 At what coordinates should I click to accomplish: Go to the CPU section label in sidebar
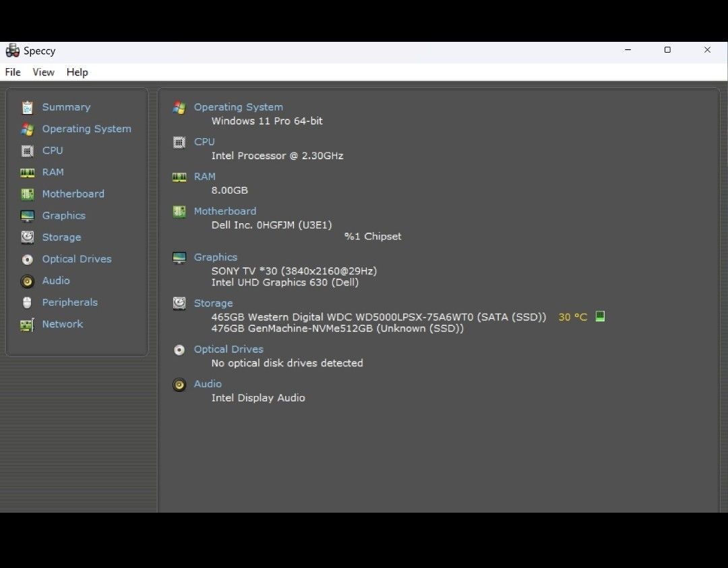click(x=53, y=150)
